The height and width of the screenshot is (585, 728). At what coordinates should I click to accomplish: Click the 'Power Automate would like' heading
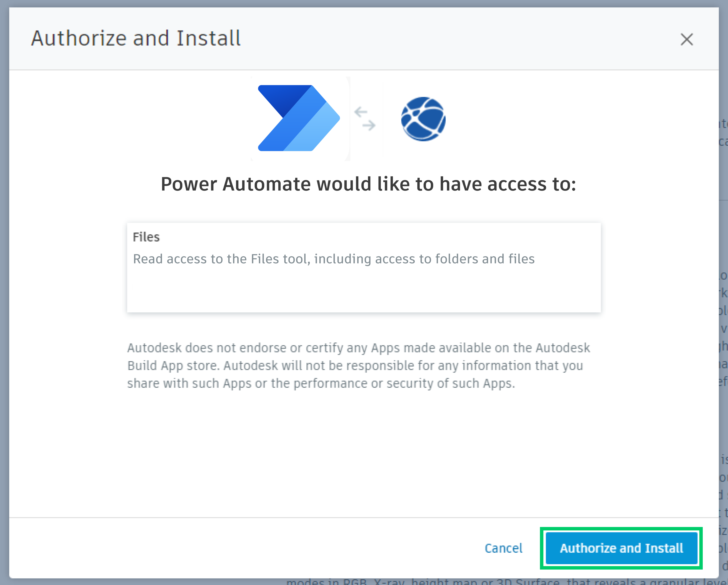click(x=368, y=184)
